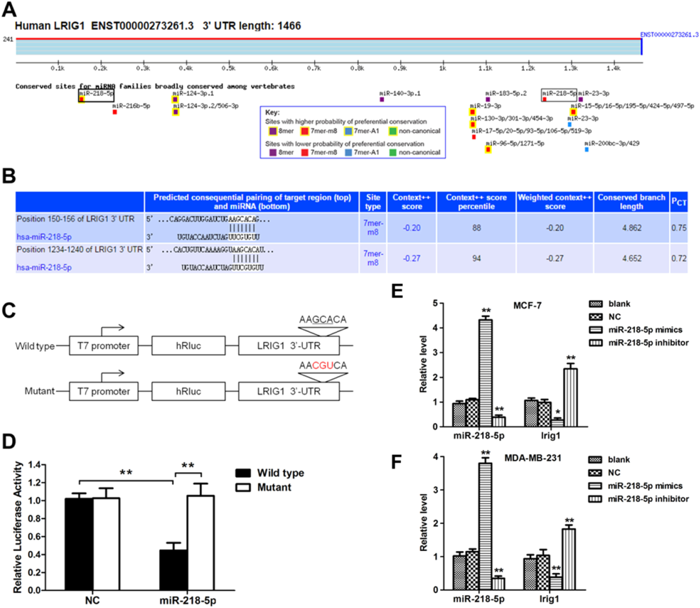Image resolution: width=700 pixels, height=608 pixels.
Task: Click the miR-96-5p/1271-5p site marker
Action: pyautogui.click(x=488, y=150)
